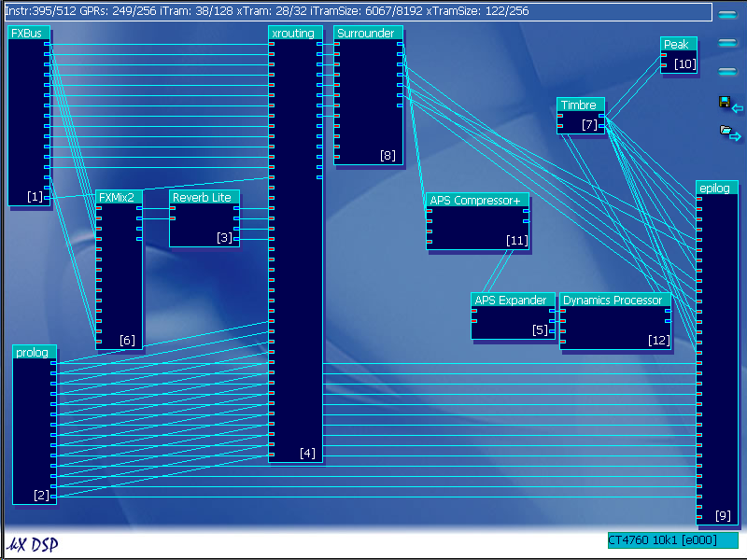The image size is (747, 560).
Task: Select the Surrounder plugin header
Action: point(368,33)
